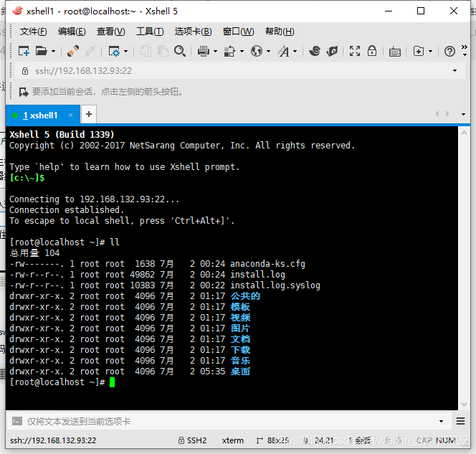Click the New session toolbar icon
The width and height of the screenshot is (476, 454).
(x=24, y=51)
